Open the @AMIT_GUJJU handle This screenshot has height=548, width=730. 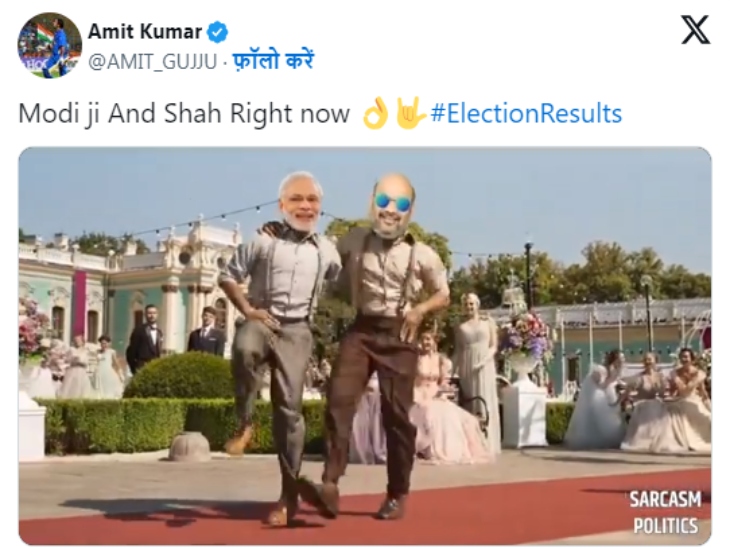[152, 61]
